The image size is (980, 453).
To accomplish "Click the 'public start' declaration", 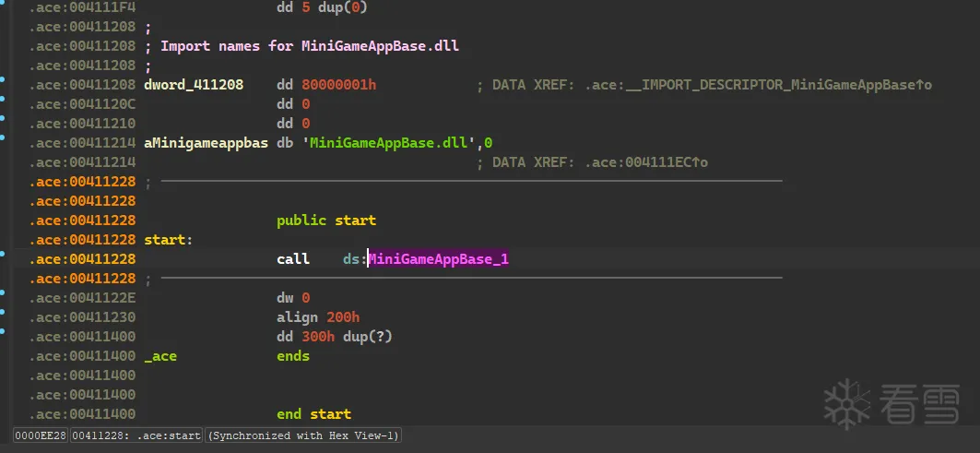I will point(326,221).
